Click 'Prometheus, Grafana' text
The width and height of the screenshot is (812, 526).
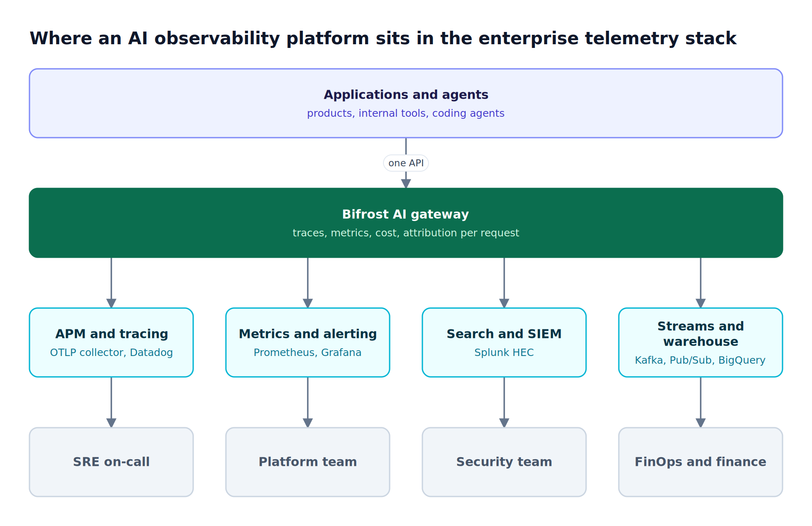click(308, 353)
